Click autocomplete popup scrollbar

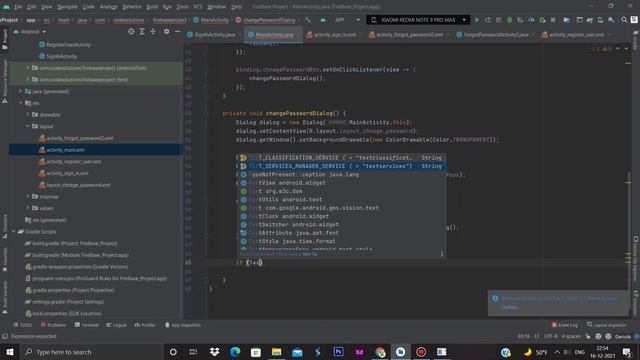pyautogui.click(x=442, y=253)
